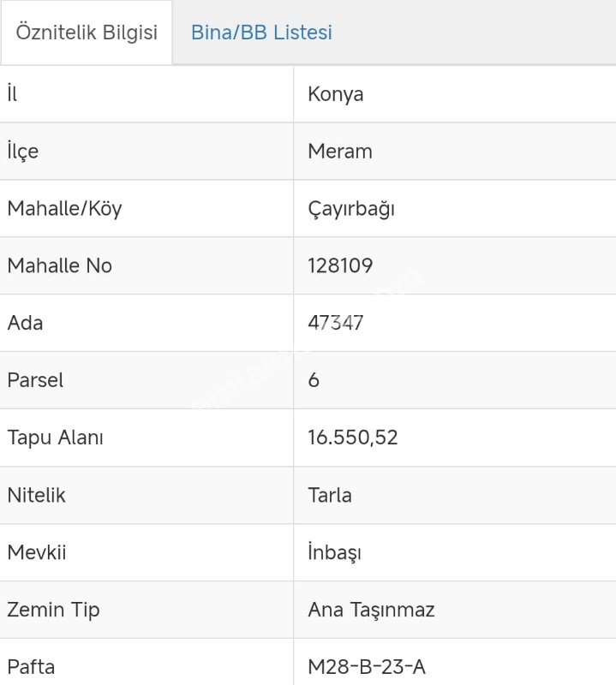
Task: Switch to the Bina/BB Listesi tab
Action: pos(261,33)
